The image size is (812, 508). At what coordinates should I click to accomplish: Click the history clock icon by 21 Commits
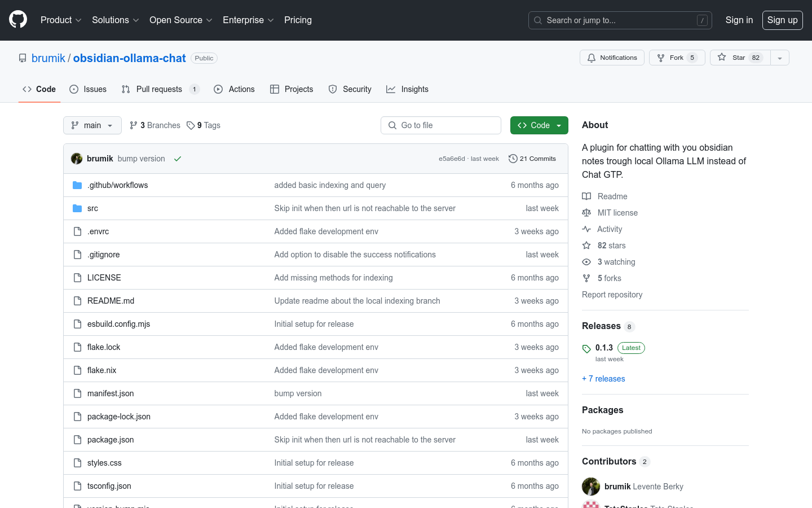coord(513,159)
